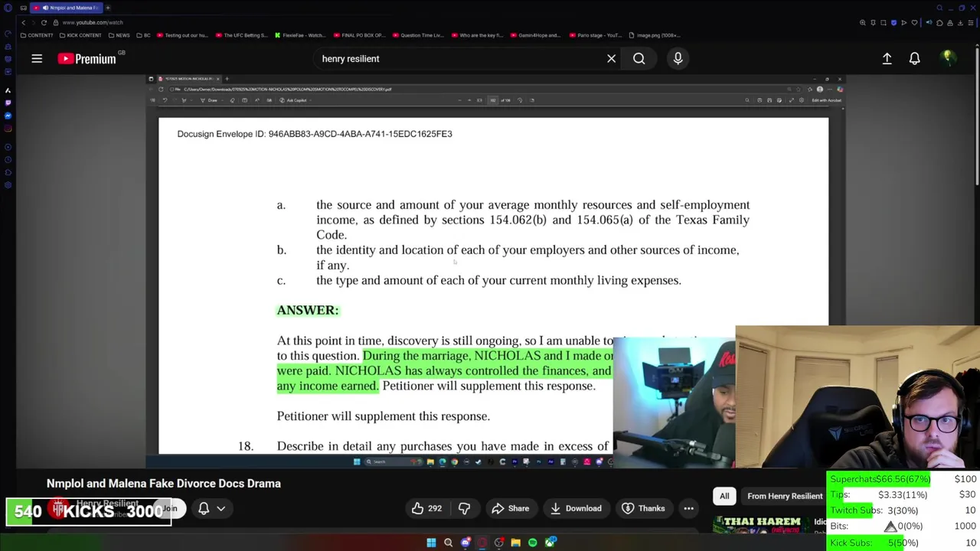Open the Gamin4Hope and... bookmark

pyautogui.click(x=536, y=35)
